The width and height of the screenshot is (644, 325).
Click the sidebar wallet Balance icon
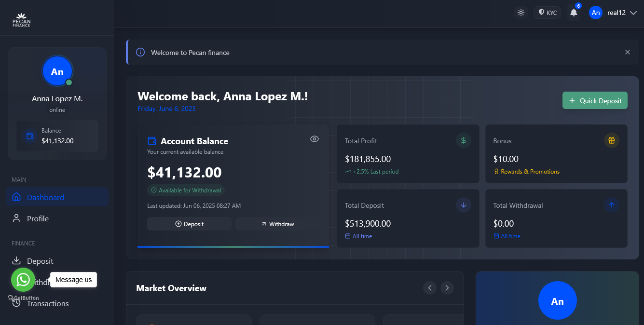pos(30,136)
